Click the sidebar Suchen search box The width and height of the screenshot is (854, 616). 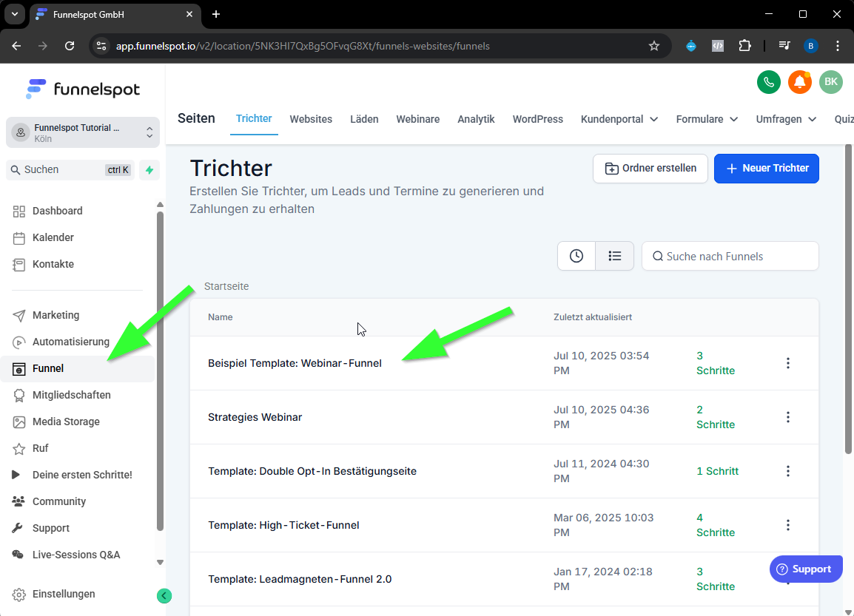pos(70,170)
